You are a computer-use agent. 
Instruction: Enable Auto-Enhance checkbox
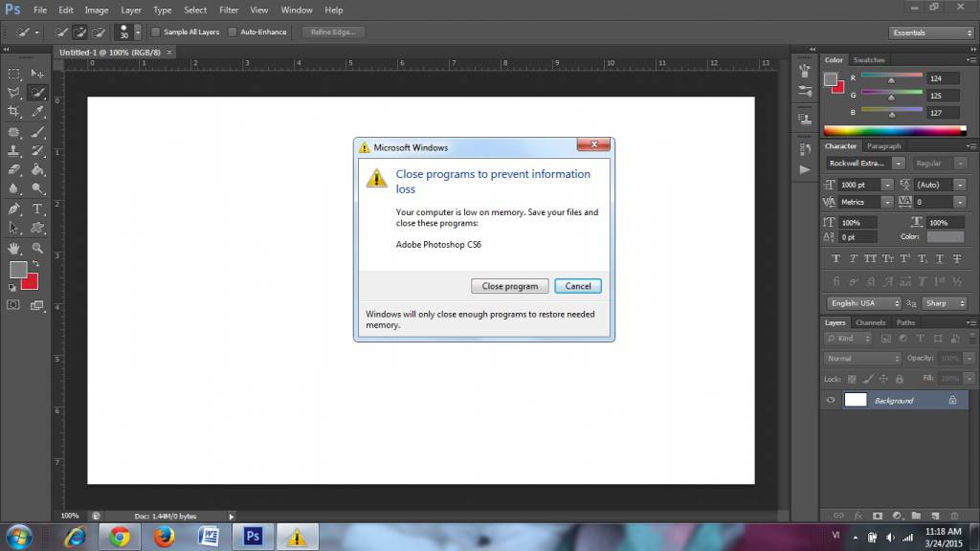pos(233,32)
